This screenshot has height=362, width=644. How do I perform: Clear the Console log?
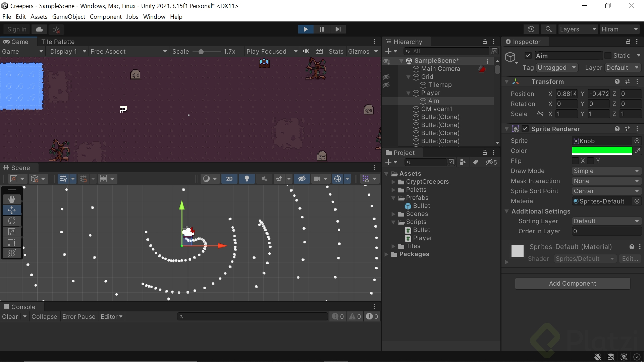pos(10,317)
